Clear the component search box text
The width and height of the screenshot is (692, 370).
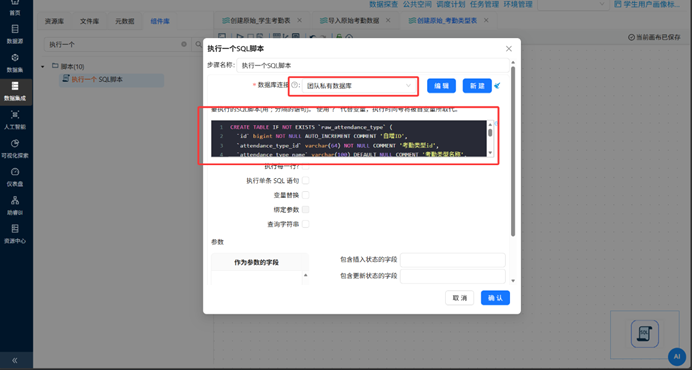click(184, 44)
